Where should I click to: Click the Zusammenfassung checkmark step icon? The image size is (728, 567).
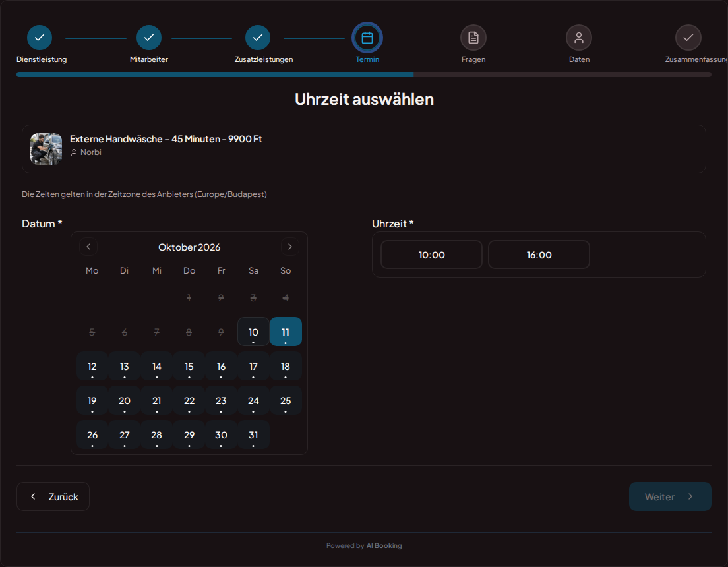point(688,38)
